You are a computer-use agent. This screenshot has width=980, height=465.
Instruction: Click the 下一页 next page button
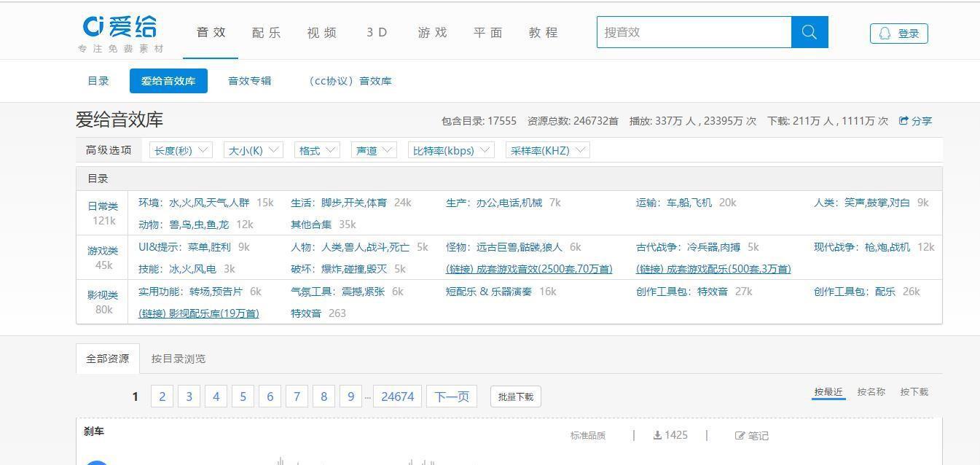[x=452, y=396]
